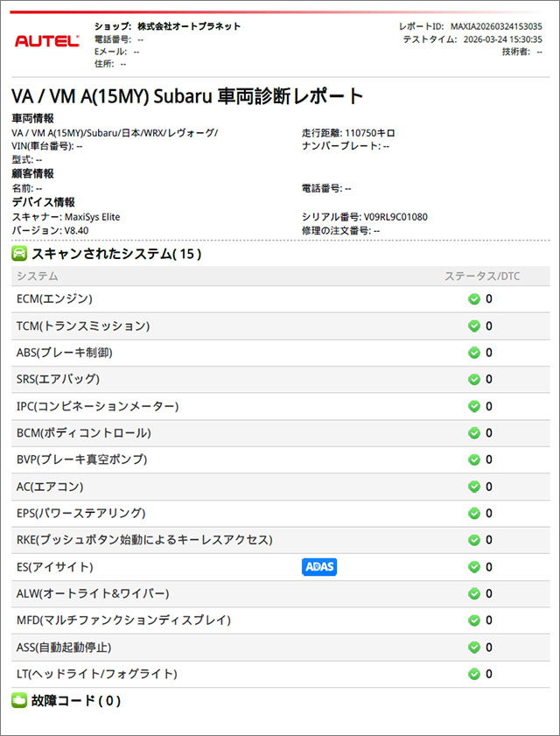Click green check icon for ASS(自動起動停止)
560x736 pixels.
474,648
